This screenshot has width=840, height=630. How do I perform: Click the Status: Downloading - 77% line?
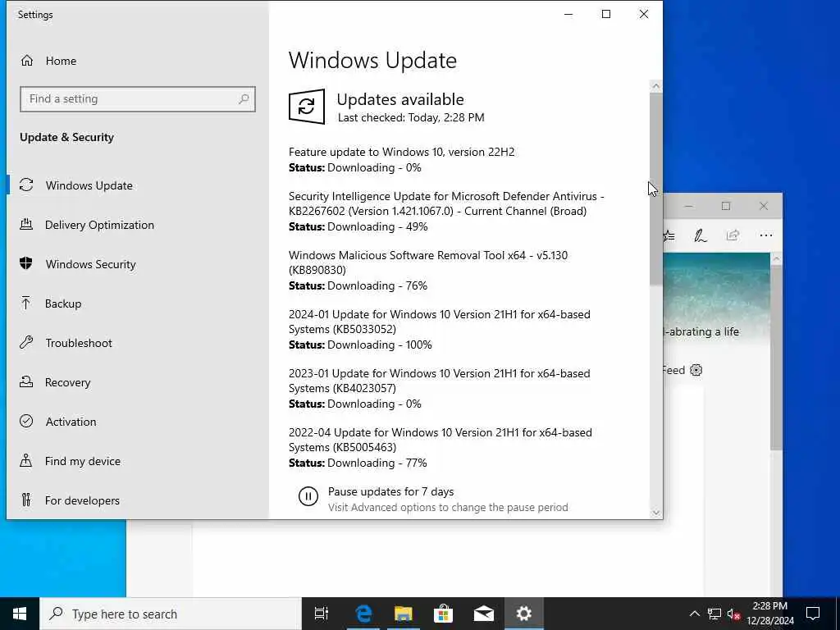tap(358, 463)
